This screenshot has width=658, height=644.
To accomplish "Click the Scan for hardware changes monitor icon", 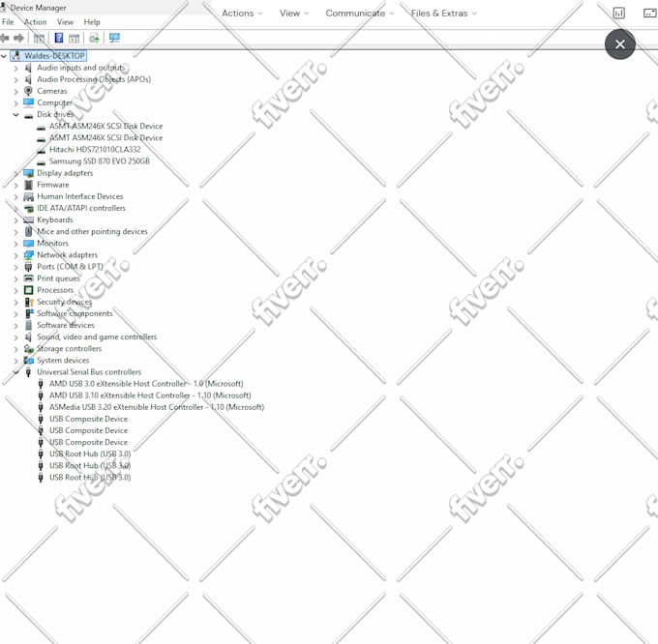I will click(114, 38).
